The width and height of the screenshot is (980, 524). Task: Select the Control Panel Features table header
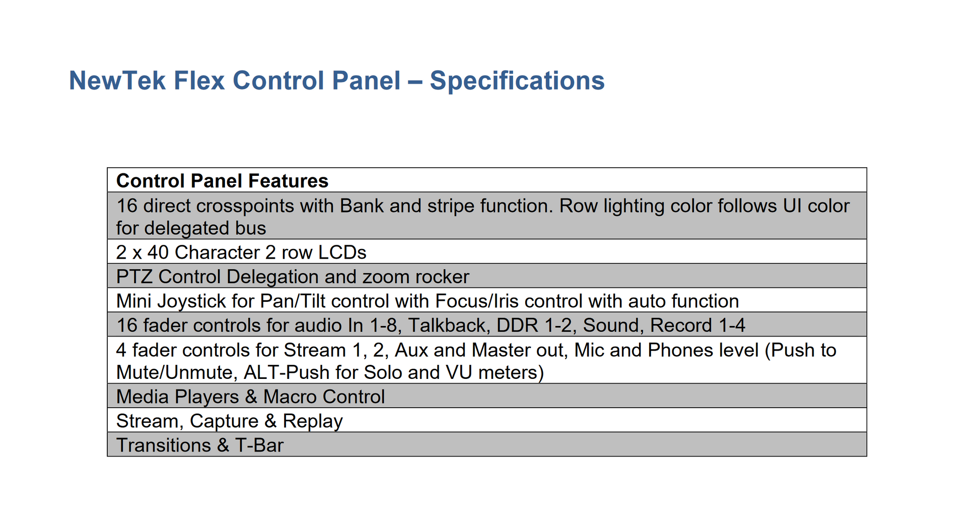point(222,181)
